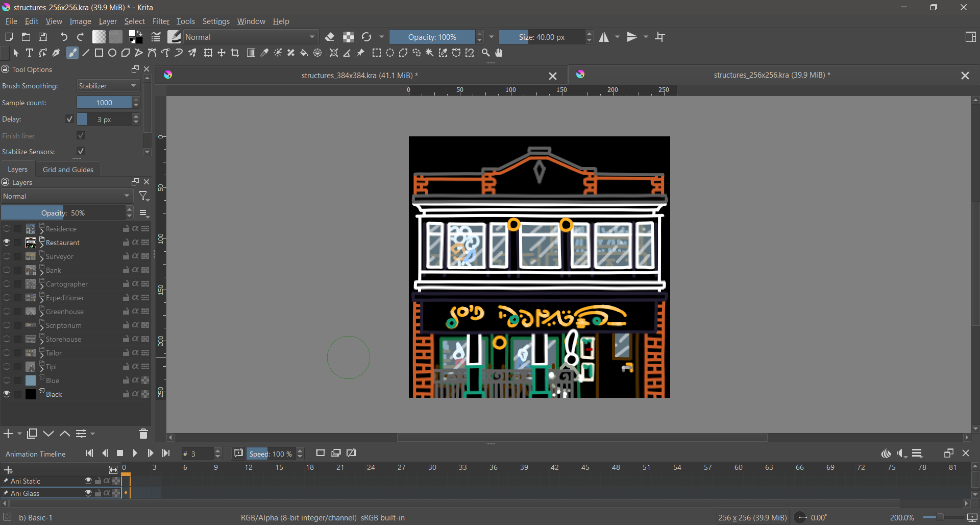Uncheck the Delay checkbox
The width and height of the screenshot is (980, 525).
(70, 119)
